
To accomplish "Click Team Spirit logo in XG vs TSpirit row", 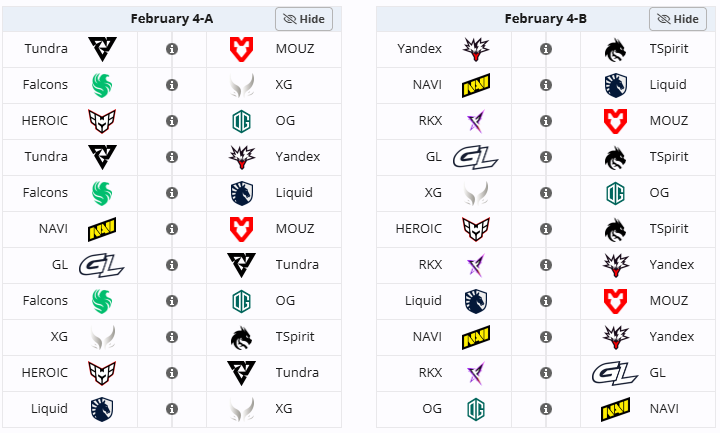I will tap(241, 337).
